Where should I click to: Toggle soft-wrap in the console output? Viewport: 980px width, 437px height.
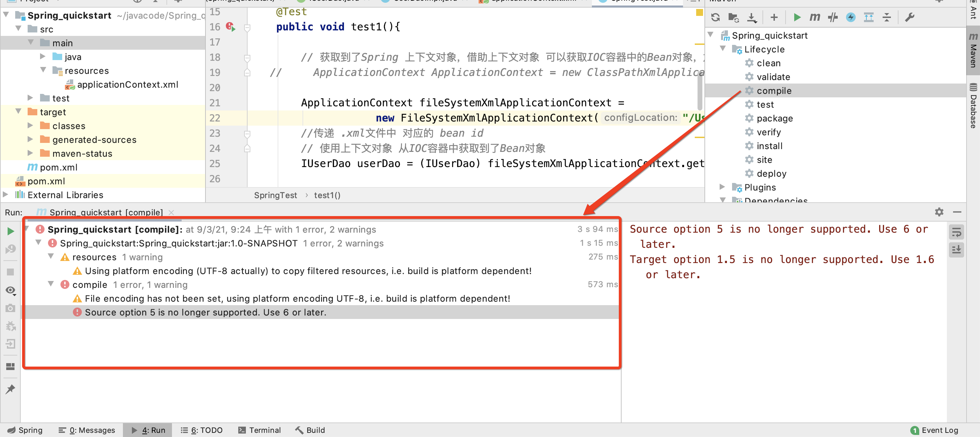(x=956, y=232)
